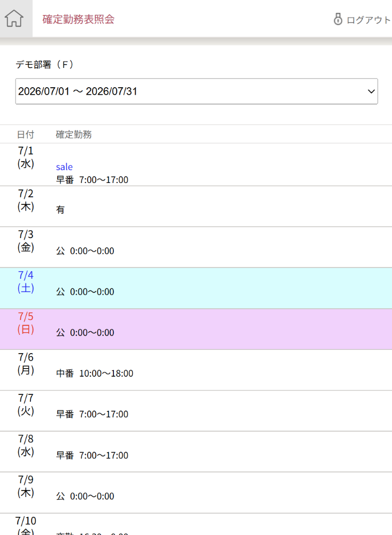Click the 日付 column header
This screenshot has height=535, width=392.
click(x=26, y=134)
